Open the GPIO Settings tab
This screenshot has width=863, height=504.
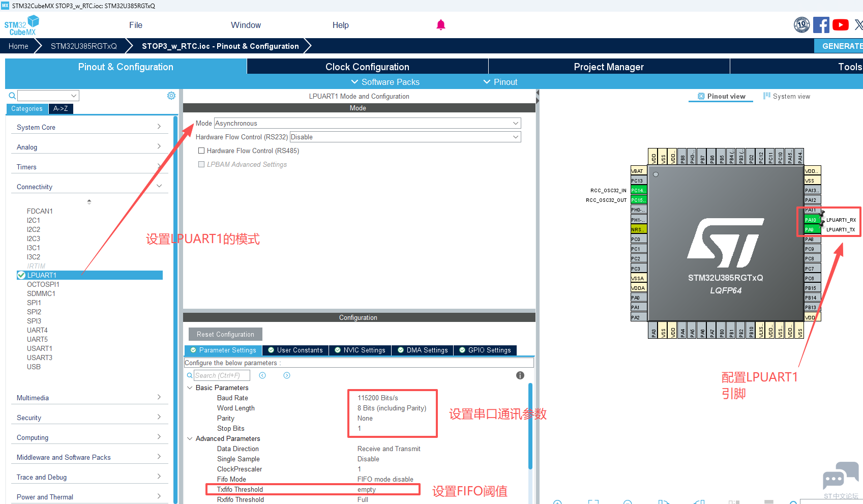pyautogui.click(x=485, y=350)
